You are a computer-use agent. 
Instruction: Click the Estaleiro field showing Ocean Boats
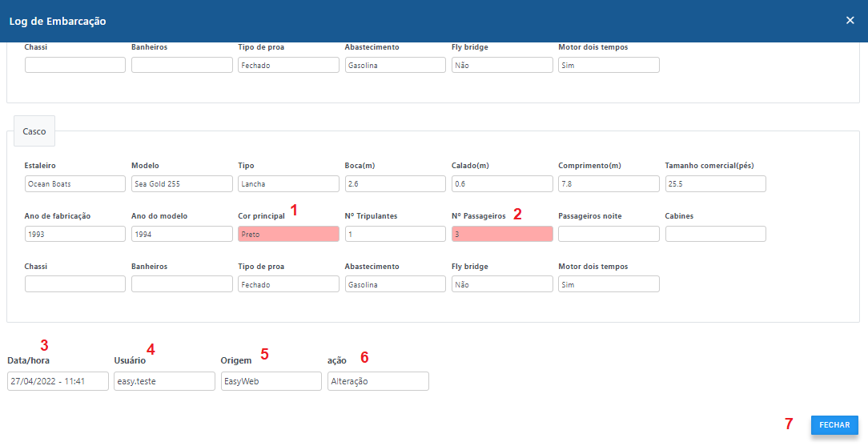click(75, 184)
